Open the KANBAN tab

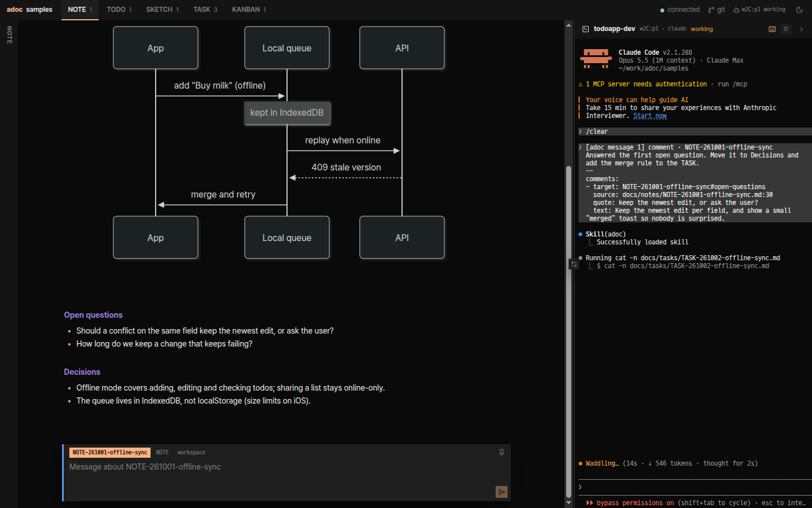tap(249, 10)
